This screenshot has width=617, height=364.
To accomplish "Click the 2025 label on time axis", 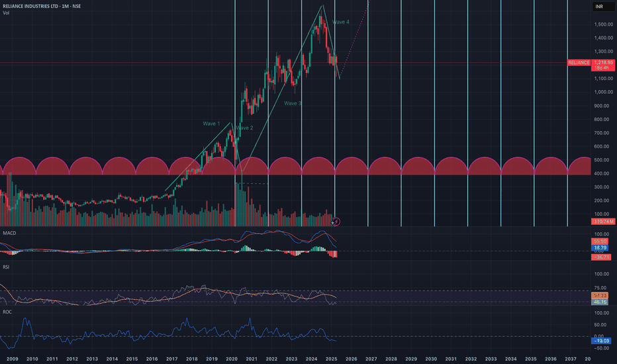I will click(x=331, y=359).
